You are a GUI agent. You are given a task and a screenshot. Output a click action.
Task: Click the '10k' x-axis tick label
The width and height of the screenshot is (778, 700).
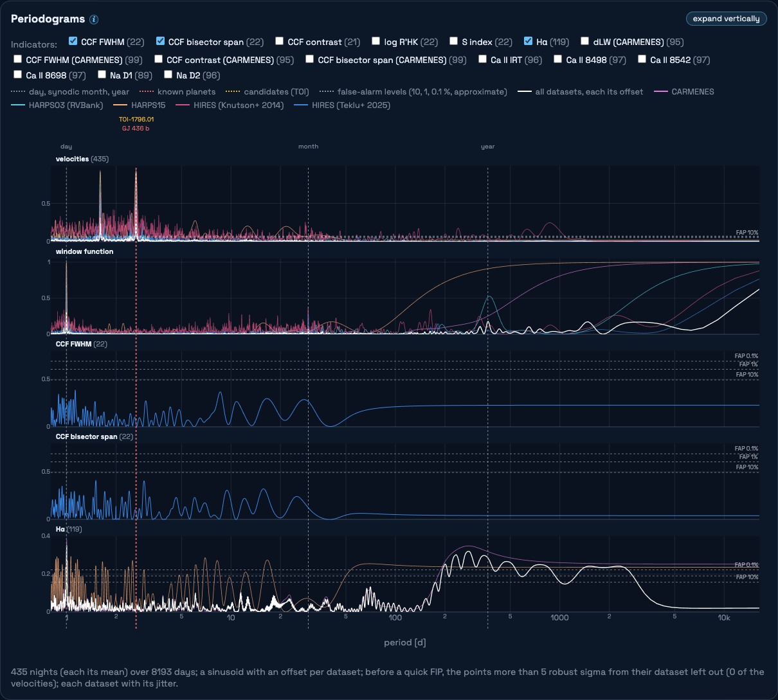click(724, 618)
